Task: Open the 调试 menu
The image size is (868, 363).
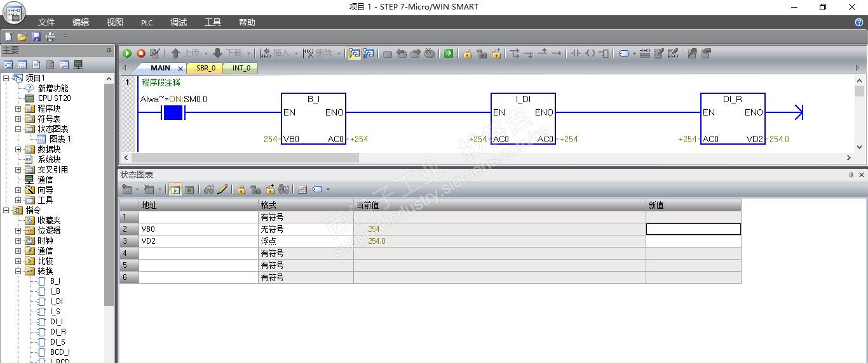Action: [179, 22]
